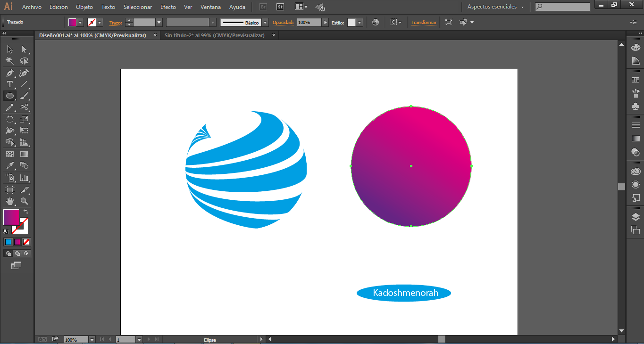Select the Gradient tool in toolbox
The image size is (644, 344).
click(x=24, y=154)
